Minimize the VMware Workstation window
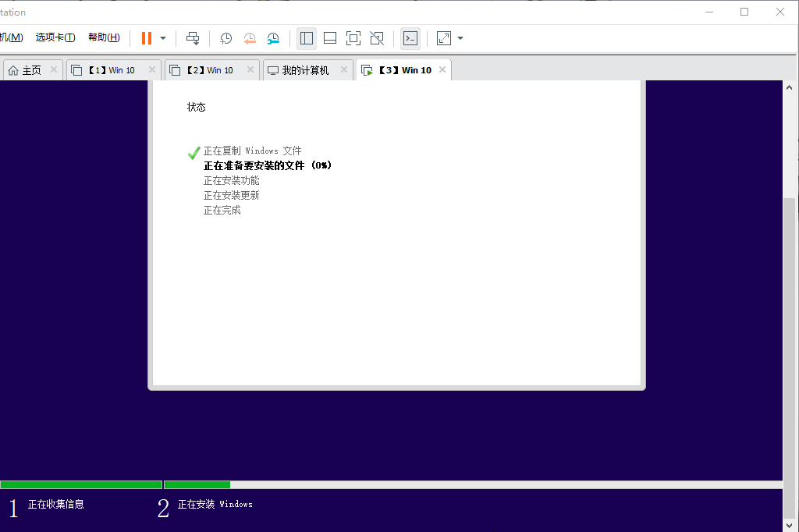Image resolution: width=799 pixels, height=532 pixels. tap(708, 12)
